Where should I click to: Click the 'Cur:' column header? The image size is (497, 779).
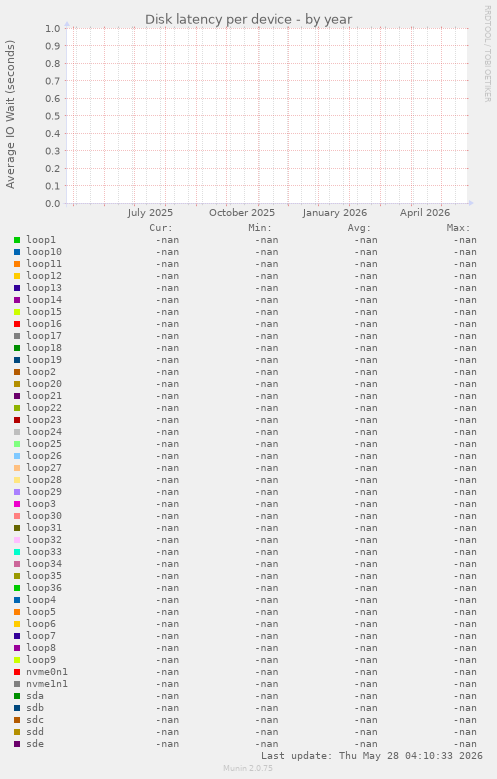[161, 228]
